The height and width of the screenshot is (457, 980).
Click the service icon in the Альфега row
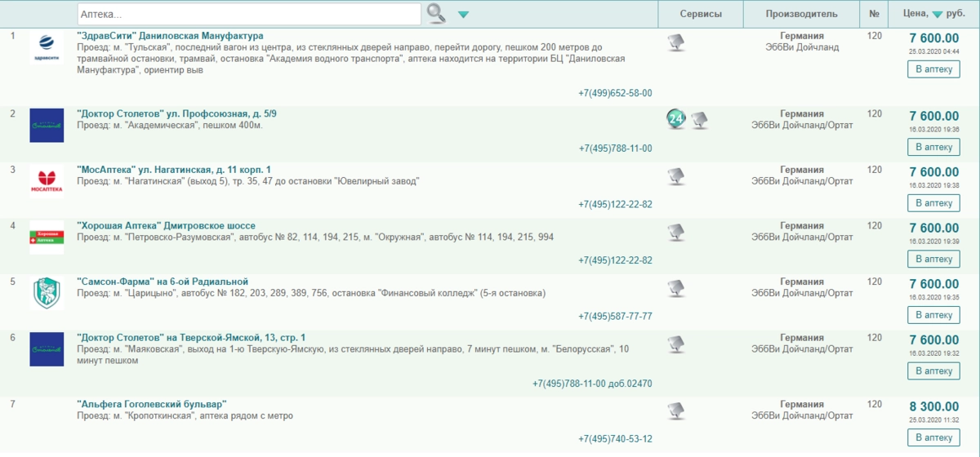pos(675,410)
